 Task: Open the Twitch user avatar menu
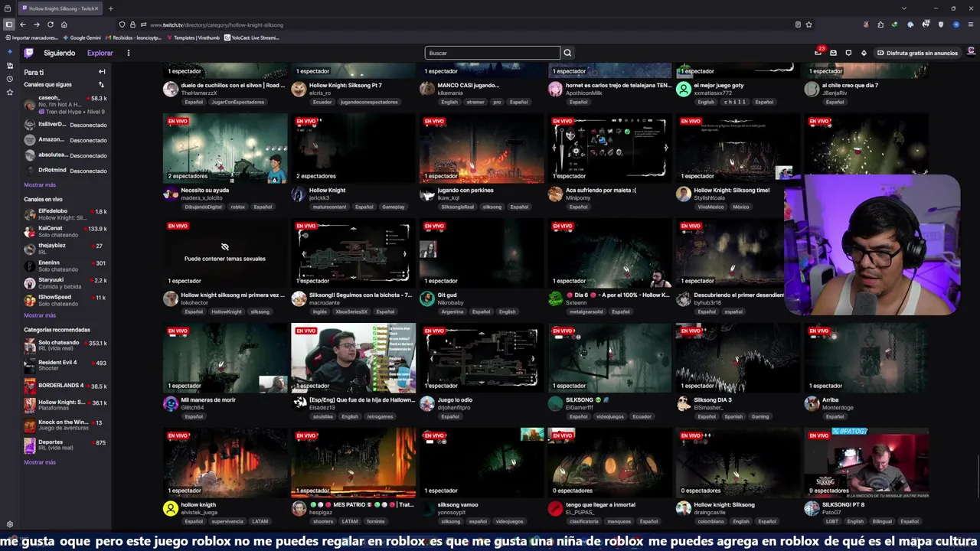(972, 53)
